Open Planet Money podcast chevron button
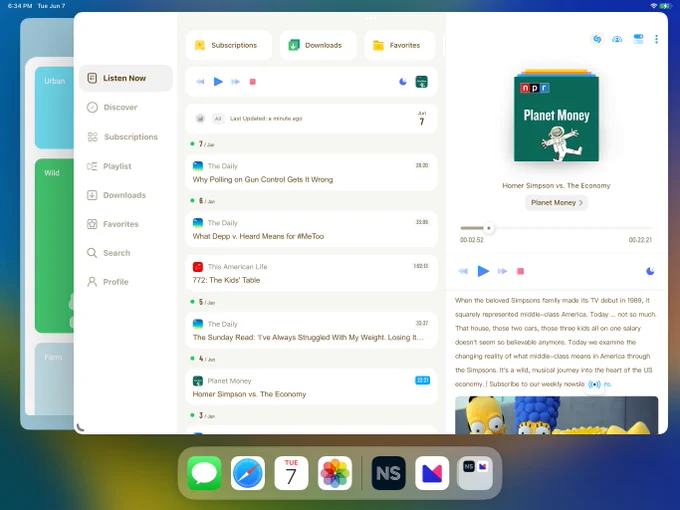Viewport: 680px width, 510px height. [556, 203]
